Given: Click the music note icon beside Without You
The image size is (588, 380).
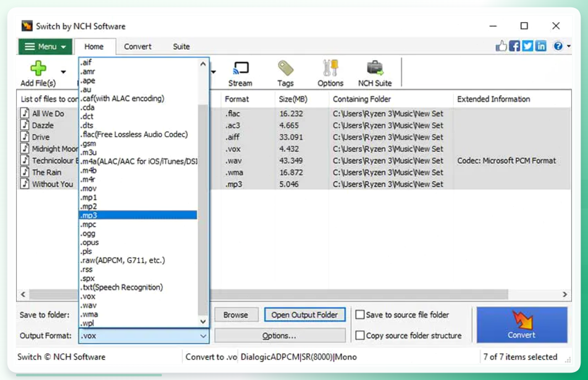Looking at the screenshot, I should point(25,184).
